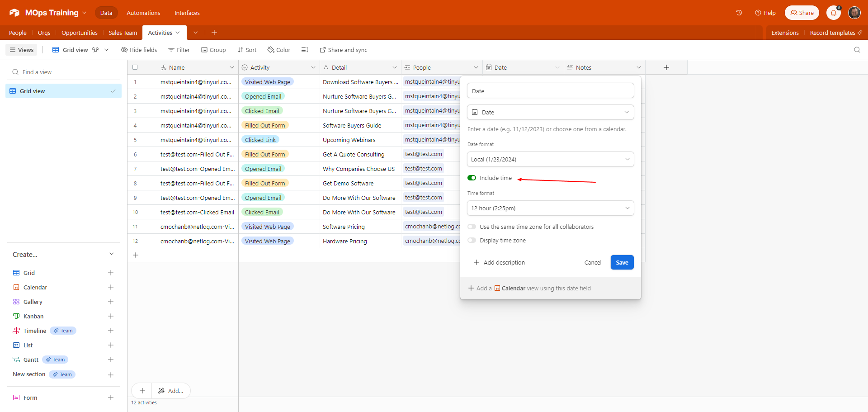Switch to the Opportunities table tab
Screen dimensions: 868x412
(79, 33)
